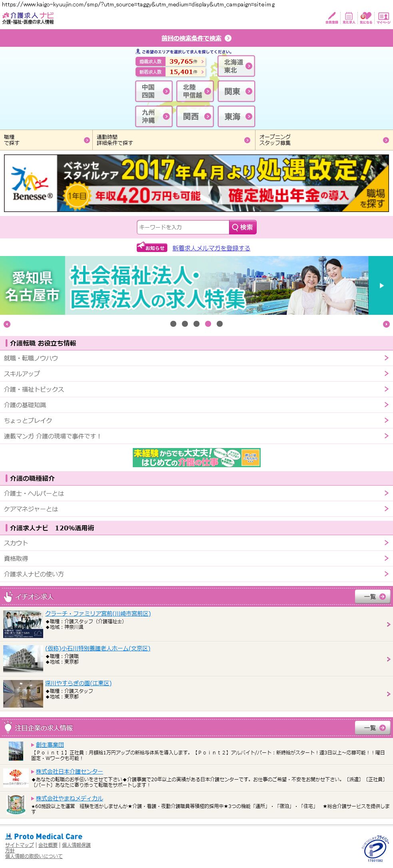This screenshot has height=868, width=393.
Task: Select 関東 area button
Action: tap(236, 91)
